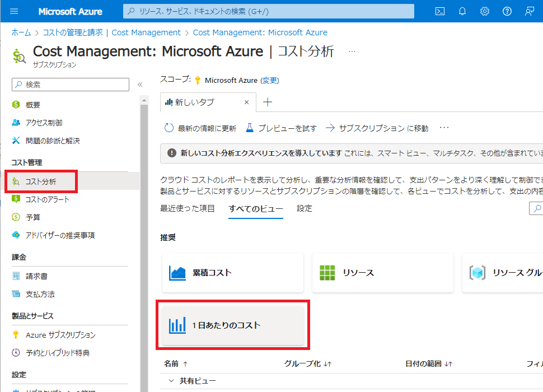This screenshot has height=392, width=543.
Task: Click the 予約とハイブリッド特典 clock icon
Action: tap(16, 353)
